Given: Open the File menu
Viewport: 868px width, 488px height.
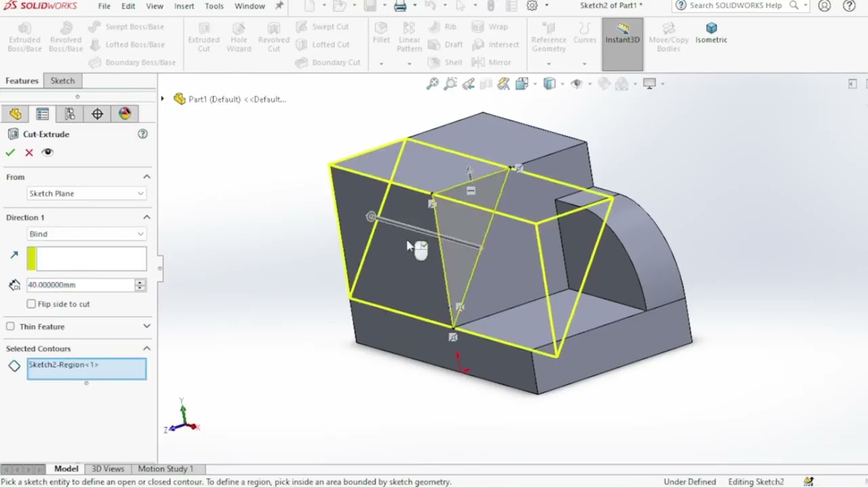Looking at the screenshot, I should pos(104,6).
